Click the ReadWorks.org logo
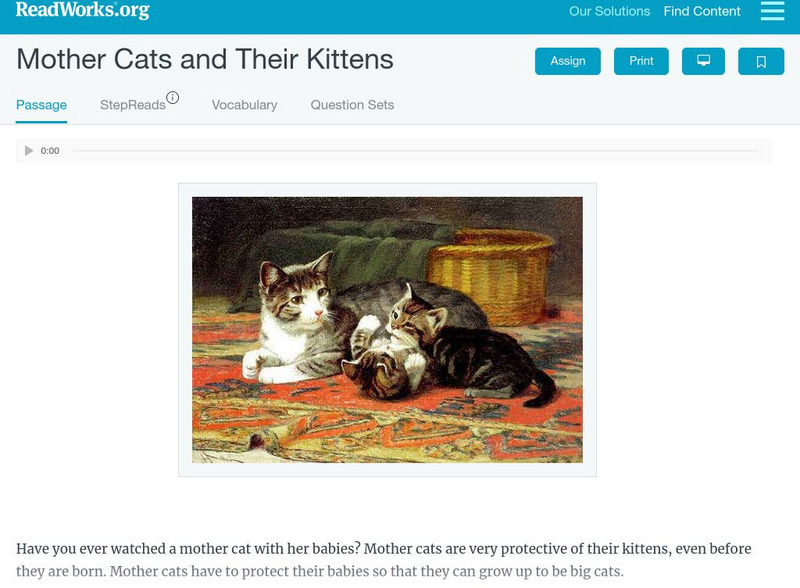The image size is (800, 588). 83,11
